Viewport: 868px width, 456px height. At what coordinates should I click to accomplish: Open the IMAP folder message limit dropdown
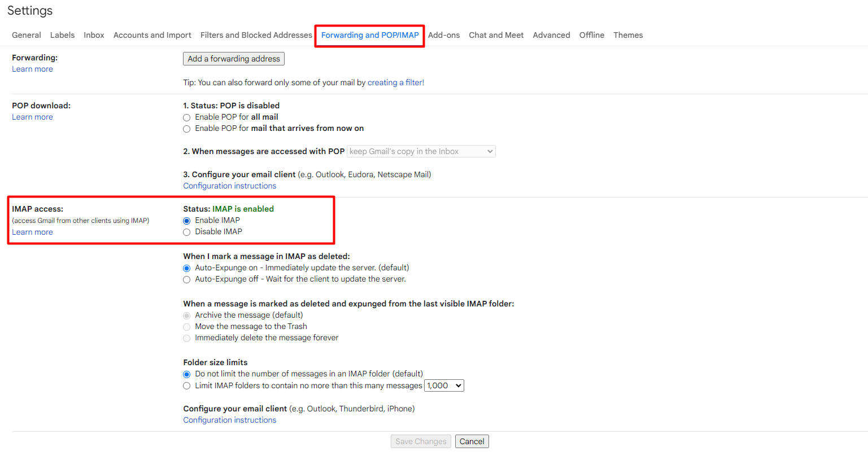click(x=444, y=385)
